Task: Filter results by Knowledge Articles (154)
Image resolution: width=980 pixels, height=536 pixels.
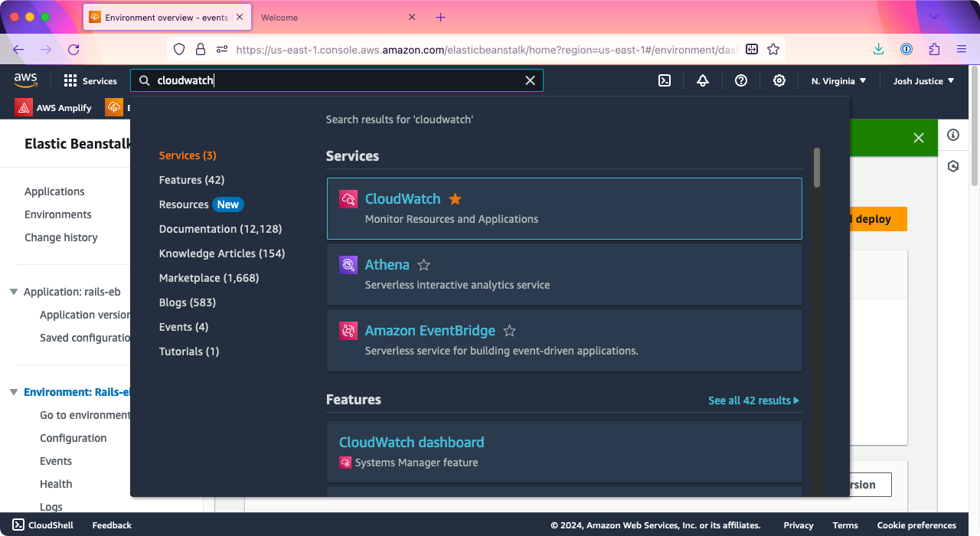Action: coord(222,253)
